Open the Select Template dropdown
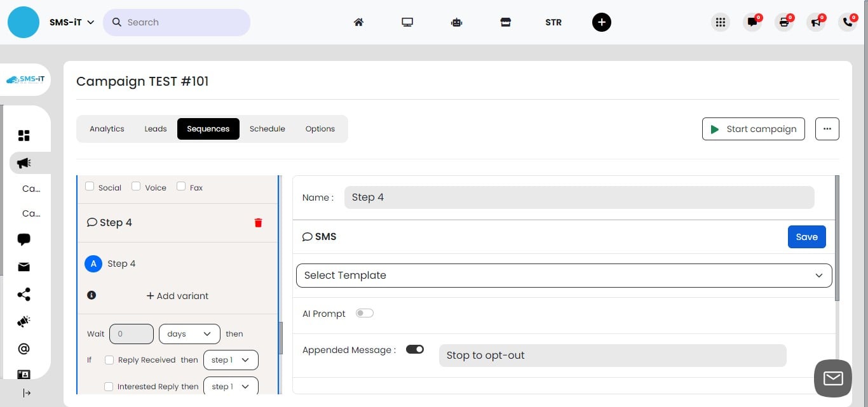 click(564, 275)
